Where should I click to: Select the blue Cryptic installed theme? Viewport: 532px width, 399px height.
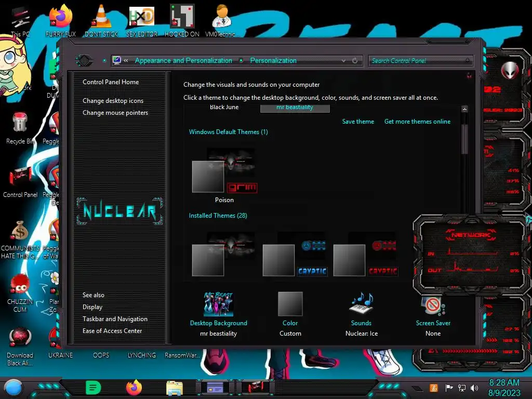(295, 254)
